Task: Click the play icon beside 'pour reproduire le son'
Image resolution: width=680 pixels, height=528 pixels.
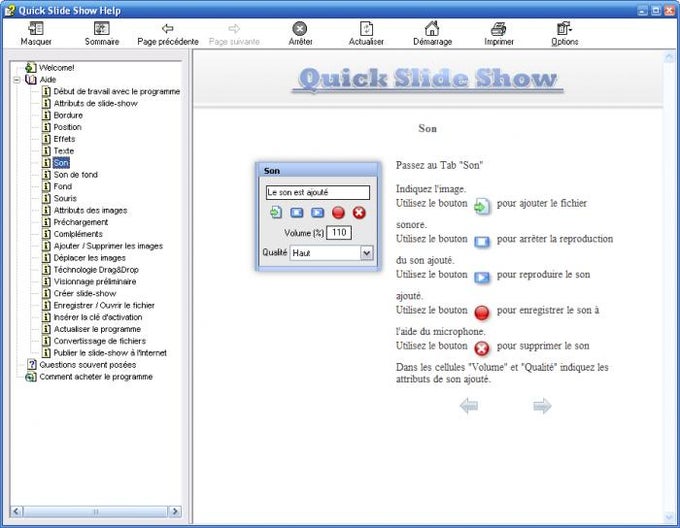Action: click(482, 277)
